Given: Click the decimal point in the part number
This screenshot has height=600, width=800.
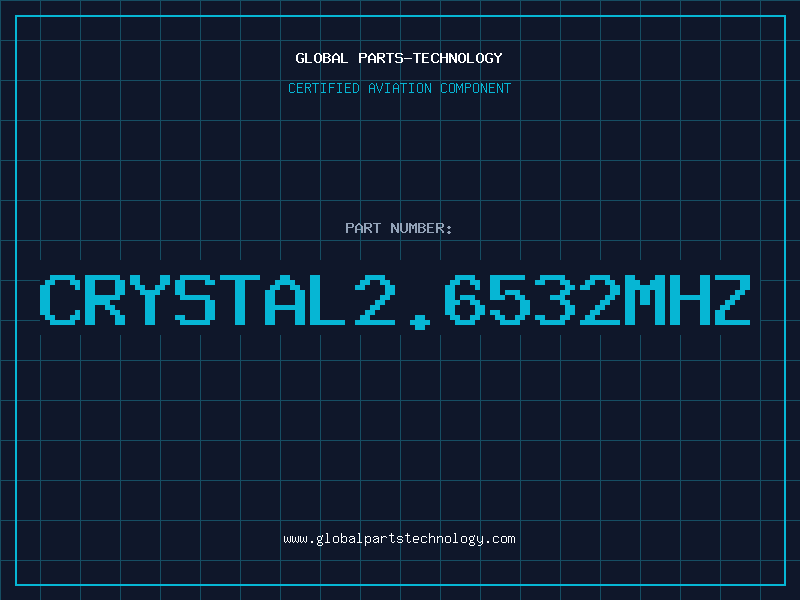Looking at the screenshot, I should pos(420,321).
